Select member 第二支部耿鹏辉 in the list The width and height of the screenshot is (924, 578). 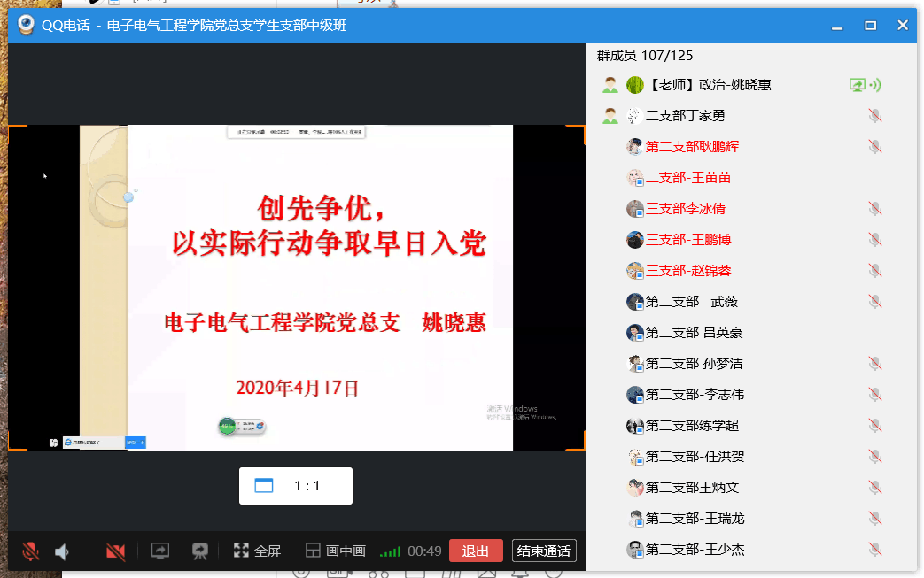692,147
